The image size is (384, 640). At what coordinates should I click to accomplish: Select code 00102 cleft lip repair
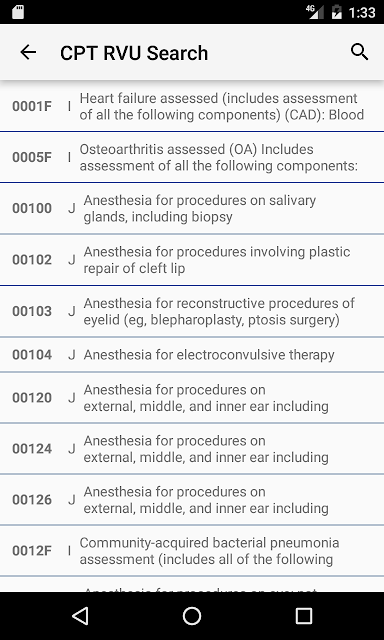click(192, 260)
